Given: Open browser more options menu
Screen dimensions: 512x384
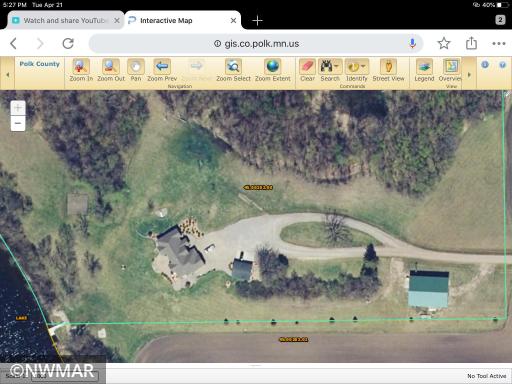Looking at the screenshot, I should pyautogui.click(x=499, y=44).
